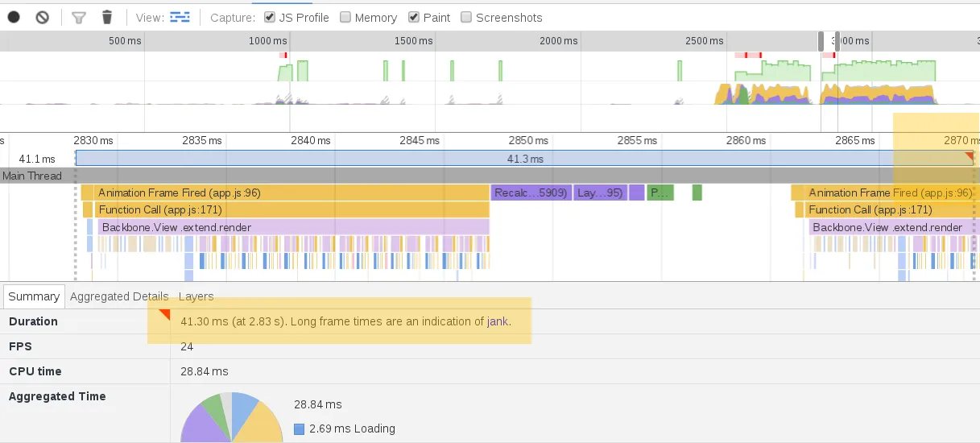Image resolution: width=980 pixels, height=443 pixels.
Task: Select the 41.3 ms frame bar
Action: coord(523,159)
